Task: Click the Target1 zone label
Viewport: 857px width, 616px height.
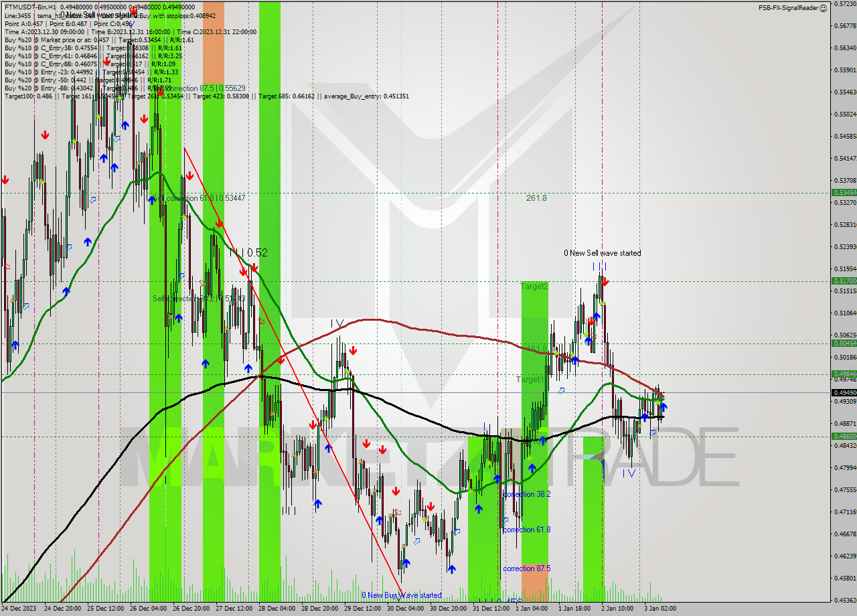Action: point(530,379)
